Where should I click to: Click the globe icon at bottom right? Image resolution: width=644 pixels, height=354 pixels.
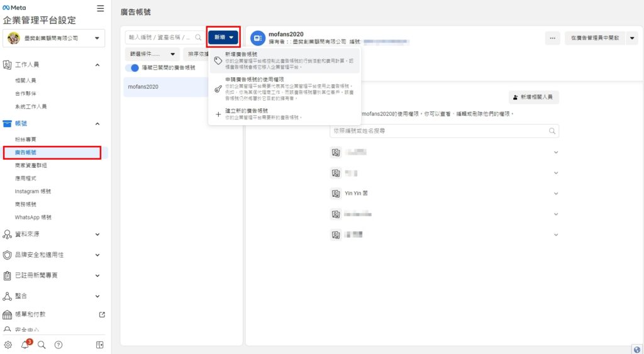(637, 350)
